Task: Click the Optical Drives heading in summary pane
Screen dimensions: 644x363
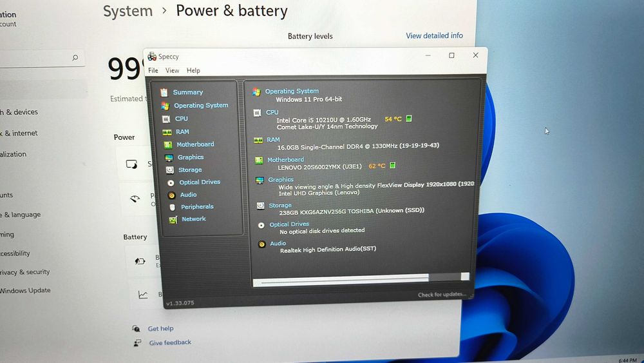Action: (x=289, y=224)
